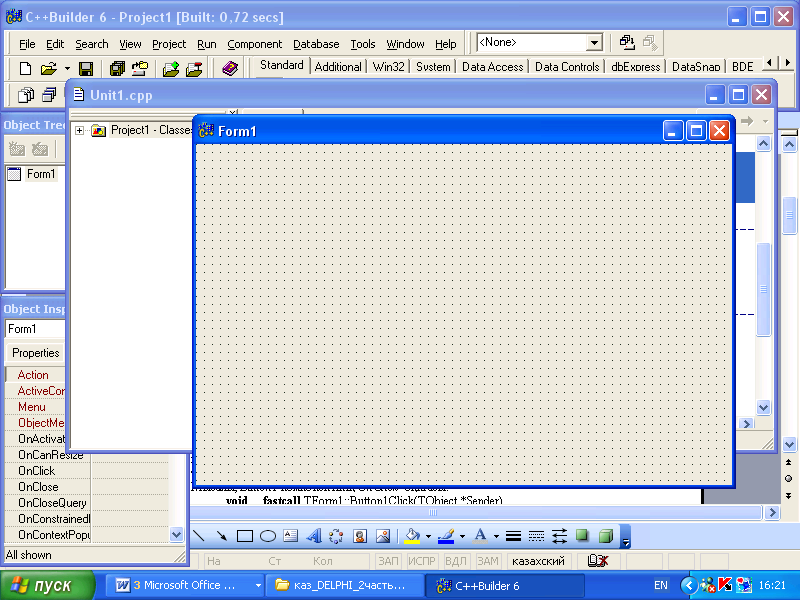Switch to C++Builder 6 taskbar button

504,585
